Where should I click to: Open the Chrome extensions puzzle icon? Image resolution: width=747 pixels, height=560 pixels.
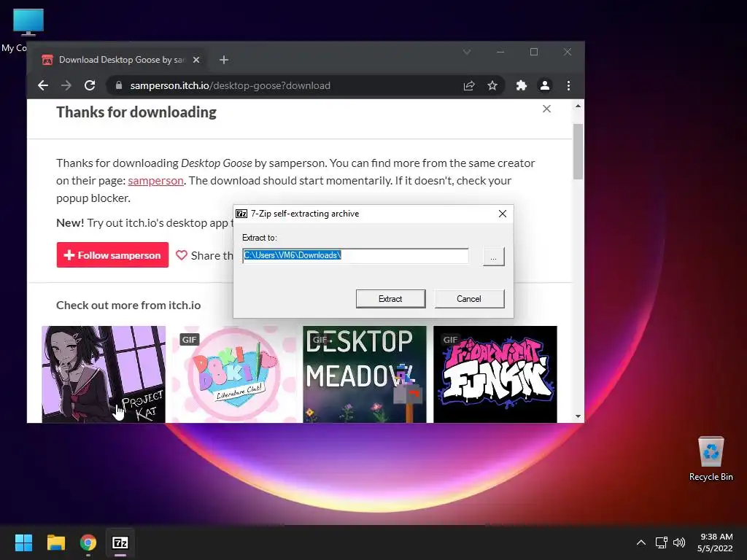[521, 86]
